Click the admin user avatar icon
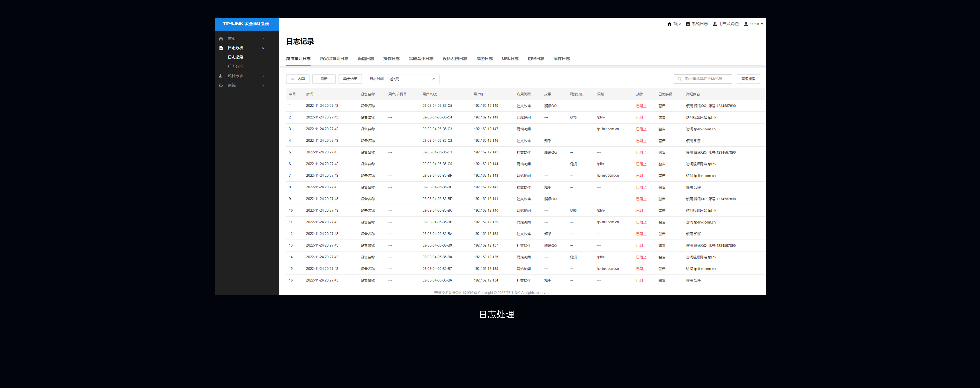The width and height of the screenshot is (980, 388). pyautogui.click(x=746, y=24)
